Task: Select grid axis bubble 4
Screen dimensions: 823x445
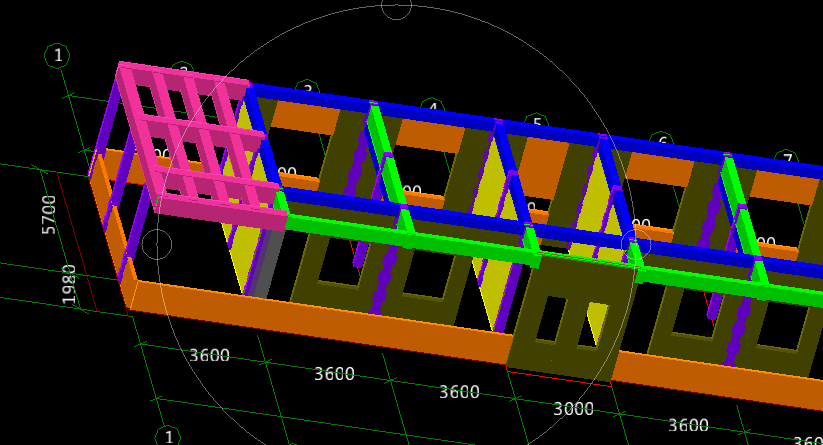Action: point(432,107)
